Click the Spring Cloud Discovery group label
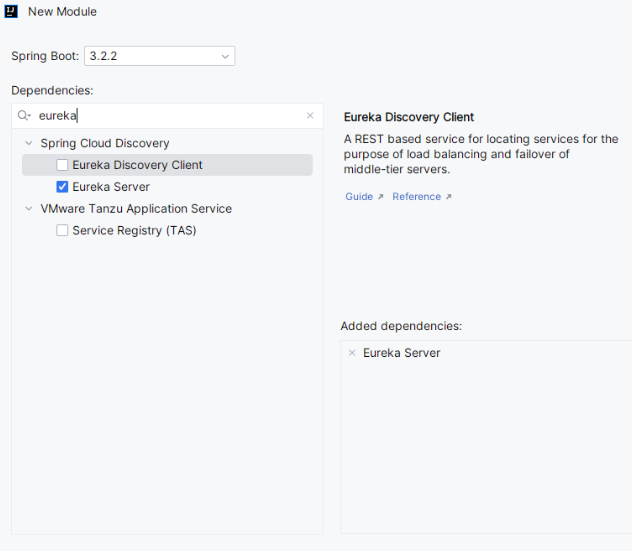This screenshot has height=551, width=632. 105,144
